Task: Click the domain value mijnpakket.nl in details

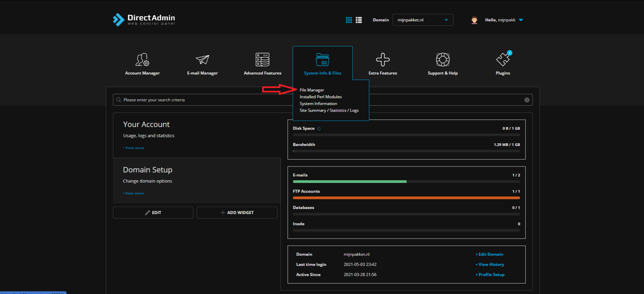Action: coord(357,255)
